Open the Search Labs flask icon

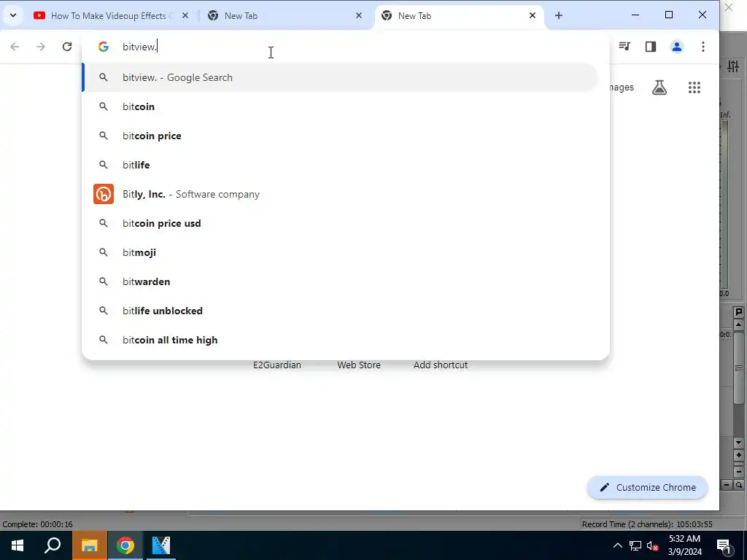659,87
